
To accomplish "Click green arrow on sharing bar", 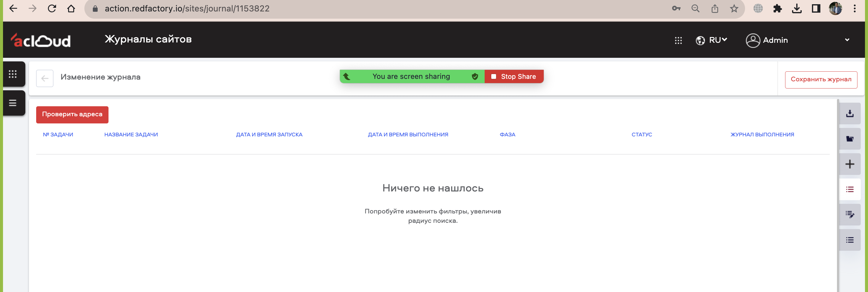I will tap(346, 76).
